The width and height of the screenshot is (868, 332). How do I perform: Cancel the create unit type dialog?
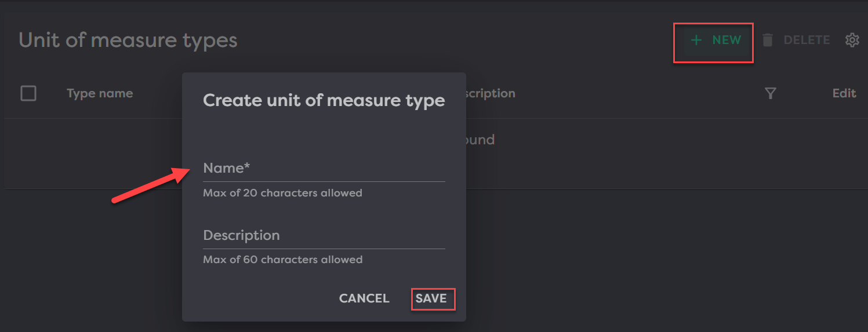tap(364, 298)
